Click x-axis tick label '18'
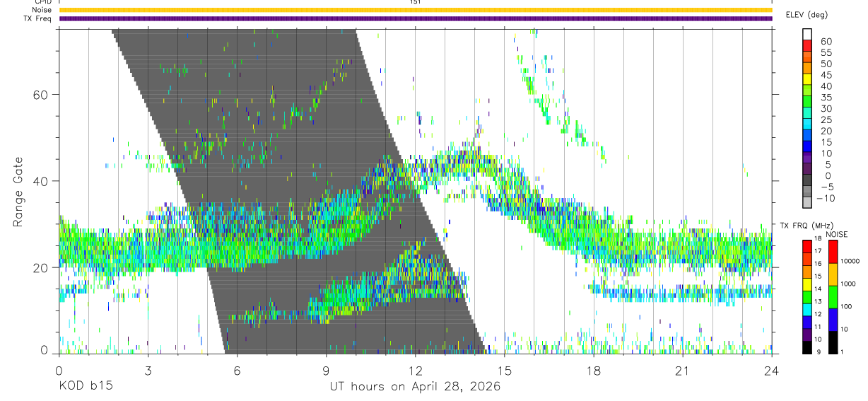Image resolution: width=868 pixels, height=401 pixels. click(594, 371)
